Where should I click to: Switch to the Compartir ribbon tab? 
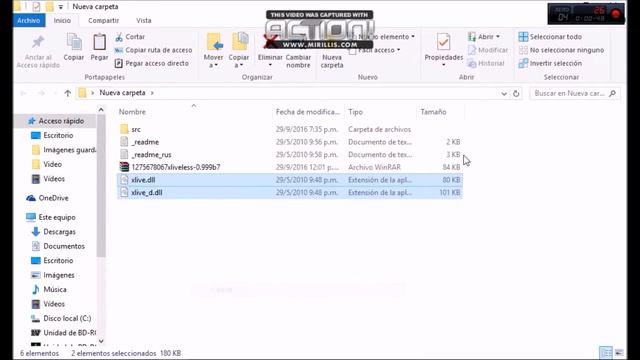point(103,20)
